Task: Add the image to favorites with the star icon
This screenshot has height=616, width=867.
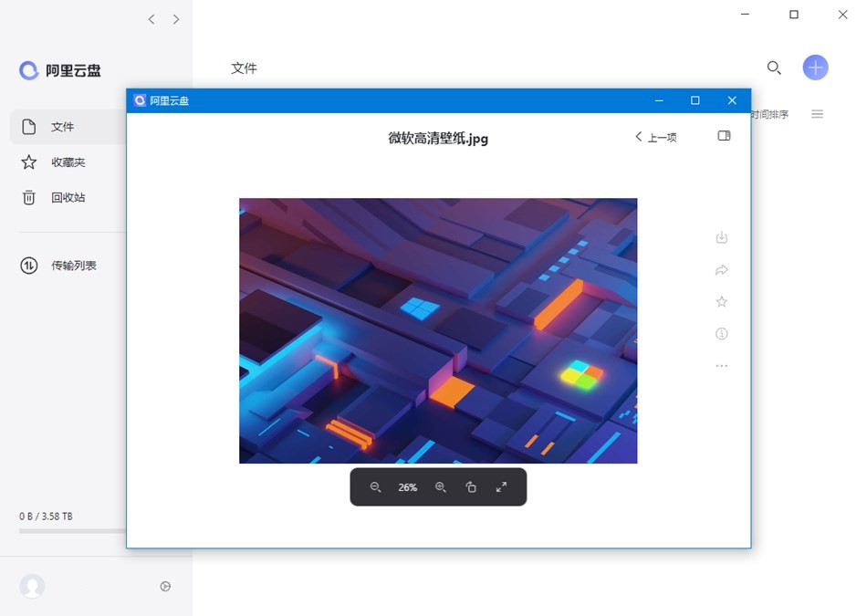Action: pyautogui.click(x=722, y=302)
